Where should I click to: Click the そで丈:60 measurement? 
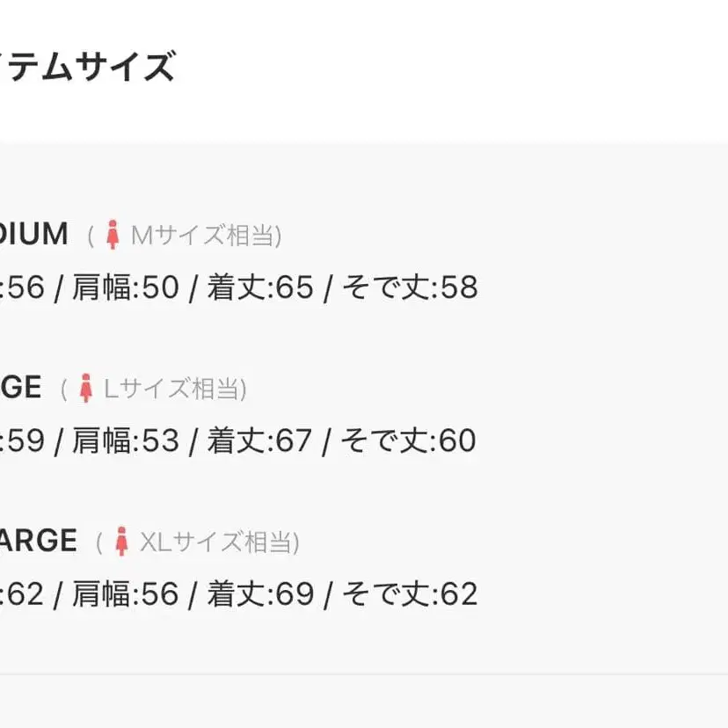pos(410,440)
